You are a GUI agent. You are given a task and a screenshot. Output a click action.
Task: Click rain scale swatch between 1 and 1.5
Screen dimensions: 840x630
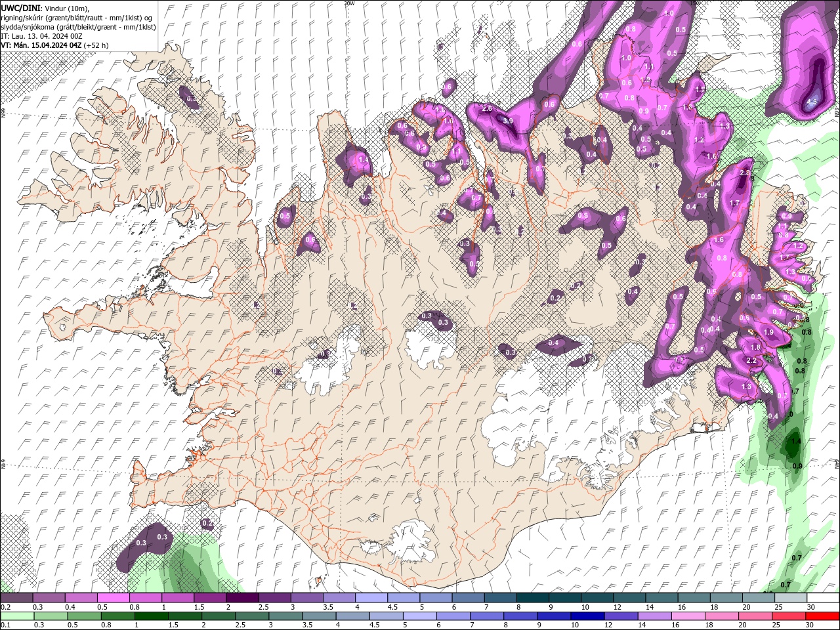[x=151, y=616]
